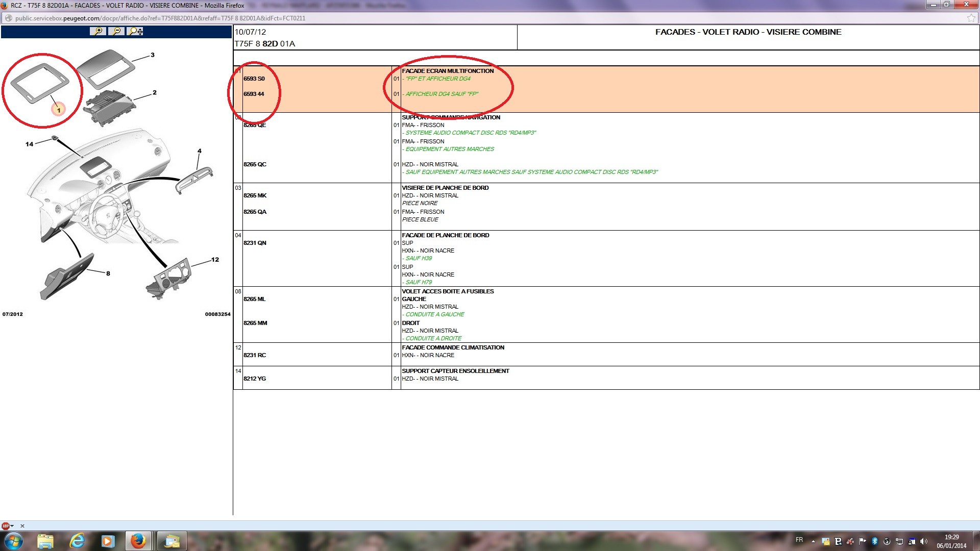Click part reference 8265 MM

coord(255,323)
